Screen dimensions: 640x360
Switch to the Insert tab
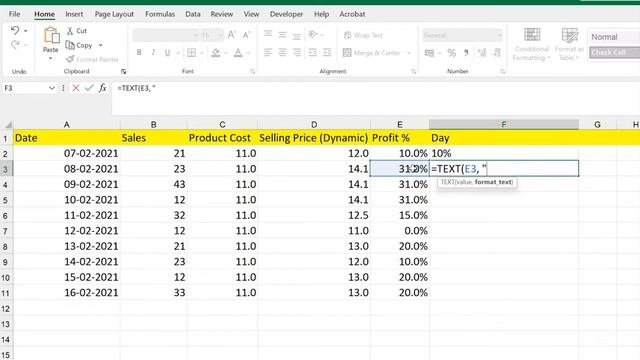tap(74, 14)
